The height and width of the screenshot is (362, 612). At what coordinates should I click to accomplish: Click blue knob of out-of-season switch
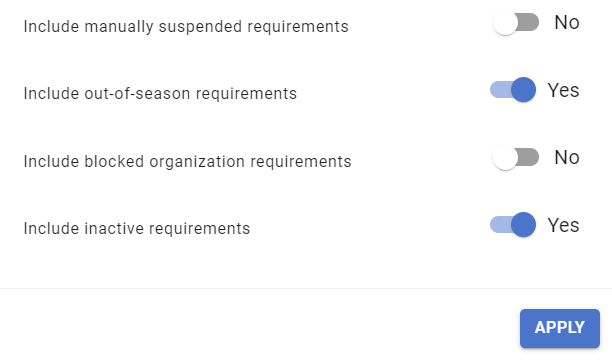pyautogui.click(x=523, y=90)
